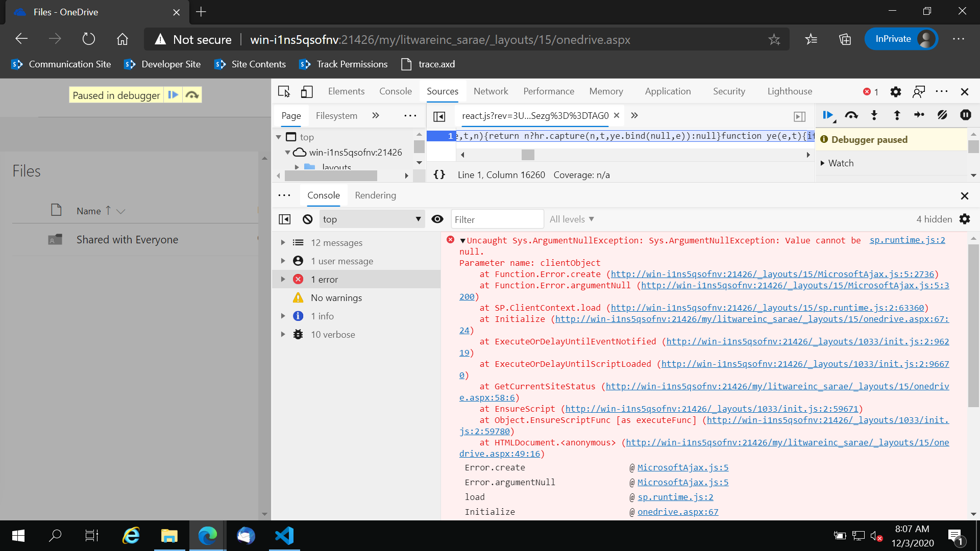Click pretty print curly braces icon
Screen dimensions: 980x551
coord(439,175)
